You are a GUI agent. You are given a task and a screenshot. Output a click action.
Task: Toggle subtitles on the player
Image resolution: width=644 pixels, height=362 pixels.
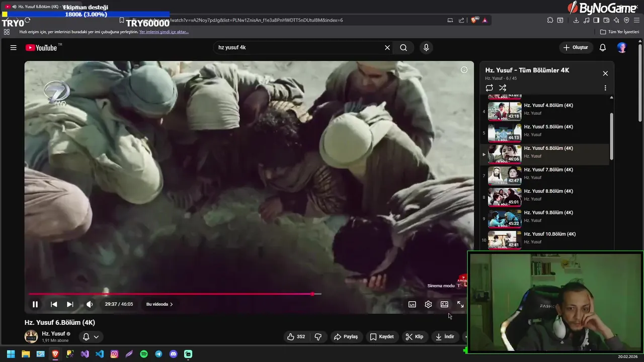coord(412,304)
